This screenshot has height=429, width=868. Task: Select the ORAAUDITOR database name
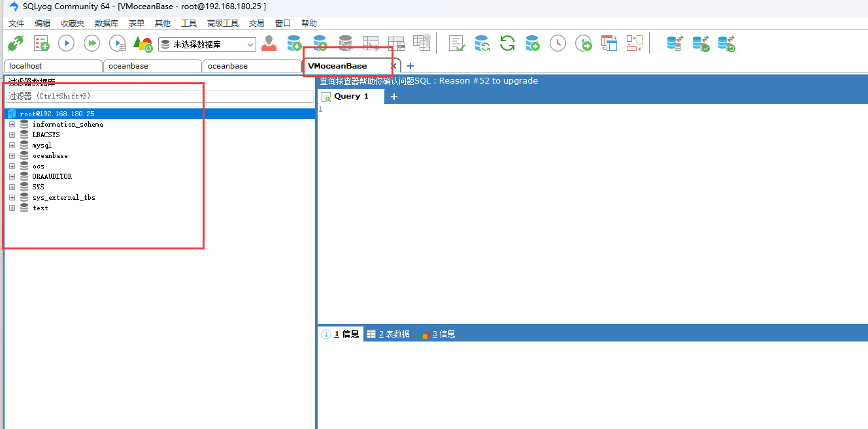(52, 176)
